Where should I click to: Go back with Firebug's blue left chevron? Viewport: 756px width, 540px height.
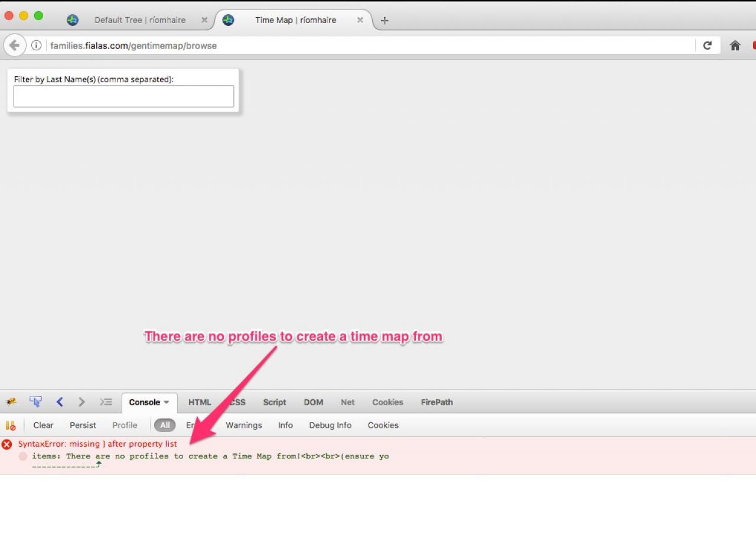tap(60, 402)
